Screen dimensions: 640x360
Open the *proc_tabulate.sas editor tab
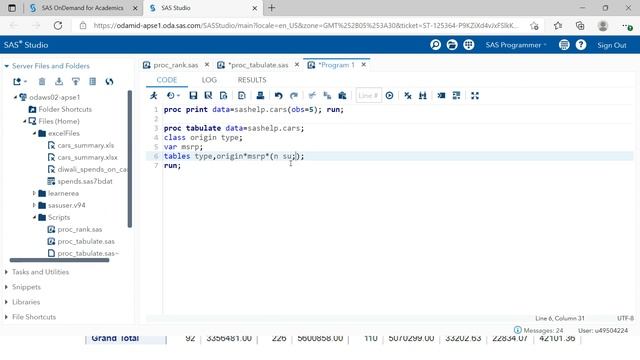click(258, 65)
